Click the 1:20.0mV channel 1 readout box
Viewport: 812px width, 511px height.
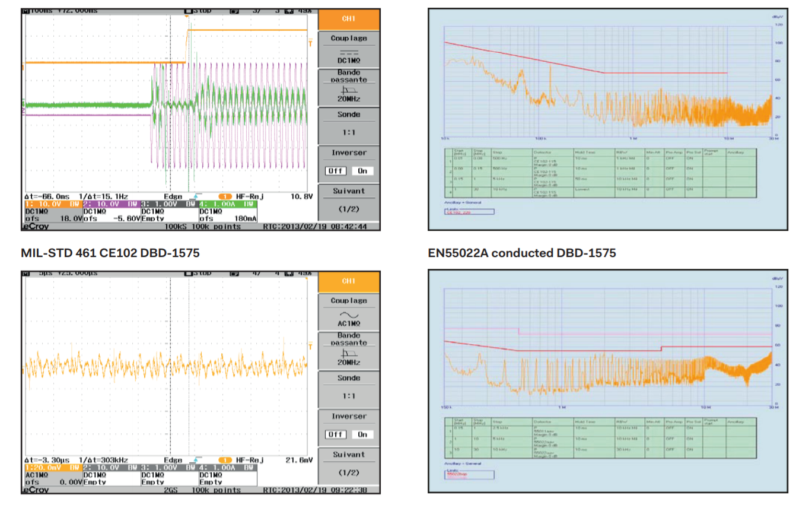[52, 467]
